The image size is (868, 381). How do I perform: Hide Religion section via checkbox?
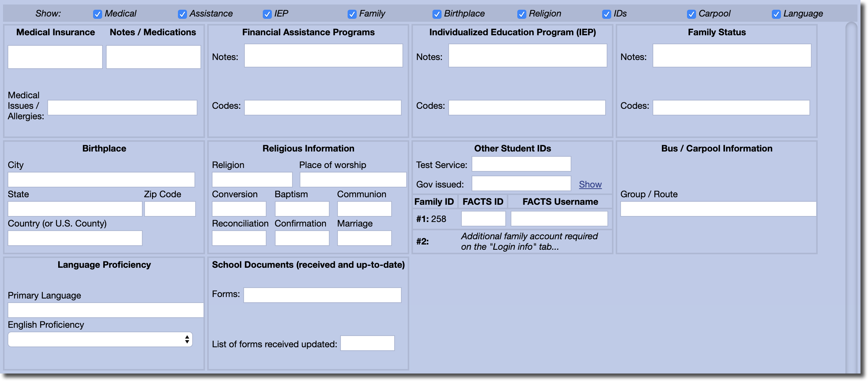pyautogui.click(x=521, y=14)
